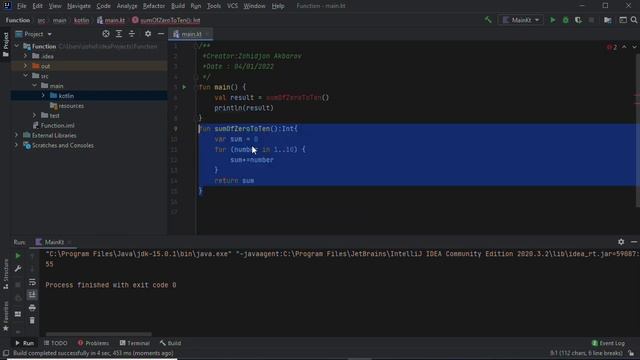Click main.kt in breadcrumb bar
The image size is (640, 360).
click(111, 20)
